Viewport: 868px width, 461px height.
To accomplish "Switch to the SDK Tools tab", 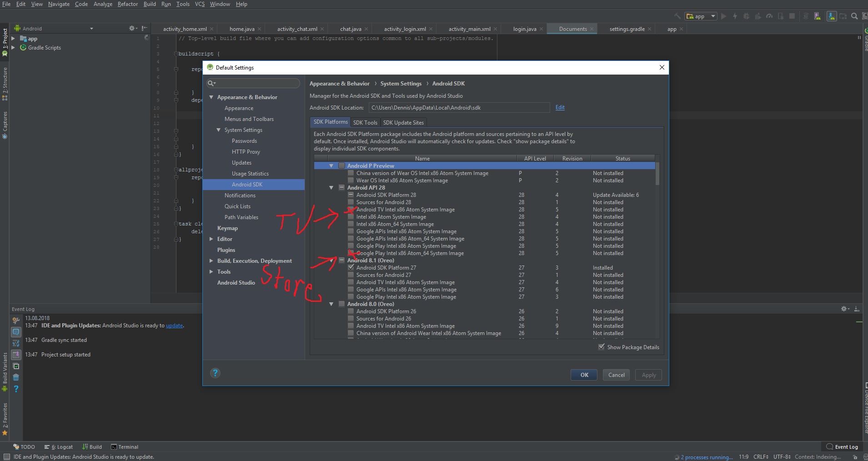I will pyautogui.click(x=365, y=122).
